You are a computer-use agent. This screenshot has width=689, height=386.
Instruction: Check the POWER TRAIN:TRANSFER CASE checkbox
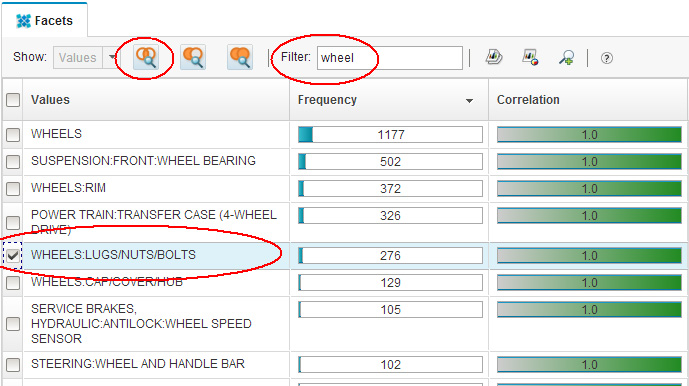(13, 222)
